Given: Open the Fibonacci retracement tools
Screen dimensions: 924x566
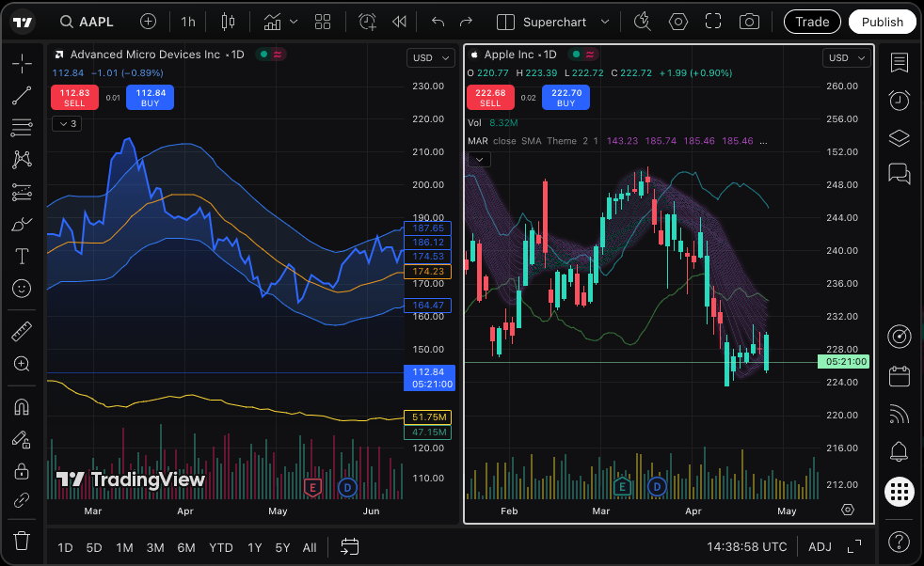Looking at the screenshot, I should pos(22,127).
